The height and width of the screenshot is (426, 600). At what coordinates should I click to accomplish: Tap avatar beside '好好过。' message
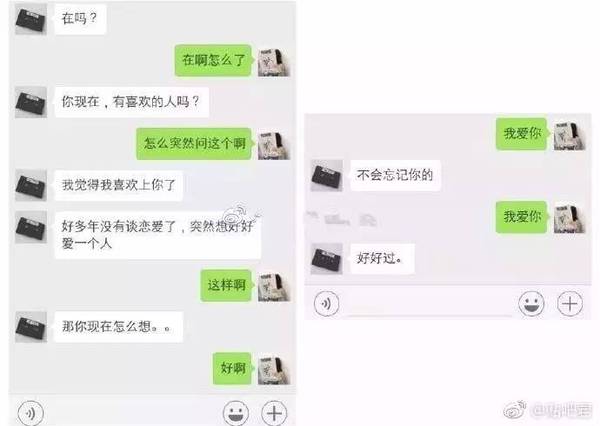click(326, 259)
